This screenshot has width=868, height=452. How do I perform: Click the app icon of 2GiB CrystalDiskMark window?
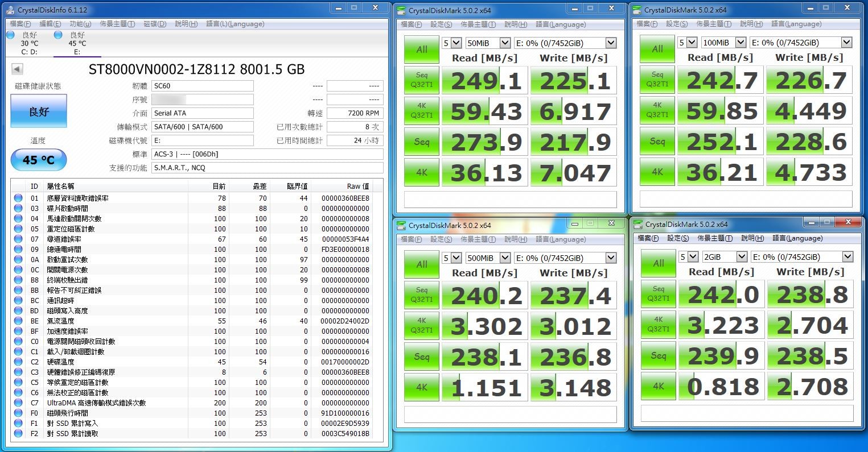[x=639, y=224]
